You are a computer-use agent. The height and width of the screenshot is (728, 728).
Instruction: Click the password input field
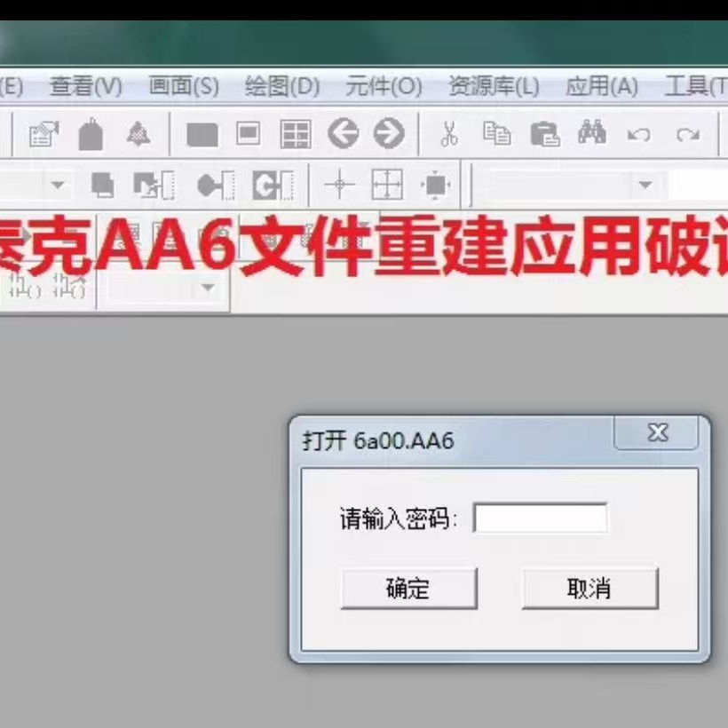click(539, 518)
